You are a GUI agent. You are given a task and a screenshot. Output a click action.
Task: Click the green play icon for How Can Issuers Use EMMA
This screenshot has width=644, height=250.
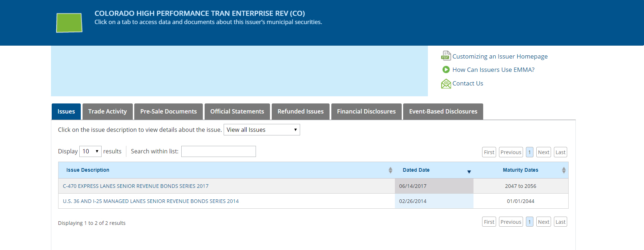point(446,70)
